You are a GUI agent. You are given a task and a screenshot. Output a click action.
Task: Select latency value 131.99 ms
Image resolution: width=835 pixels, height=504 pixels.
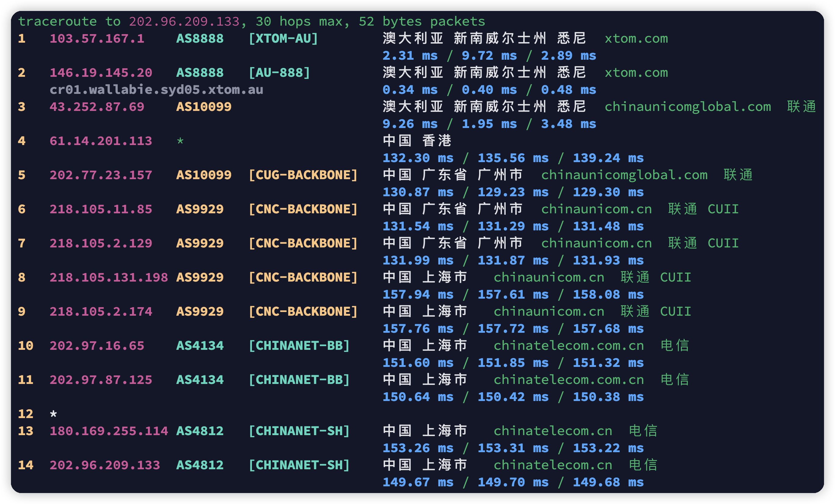418,261
